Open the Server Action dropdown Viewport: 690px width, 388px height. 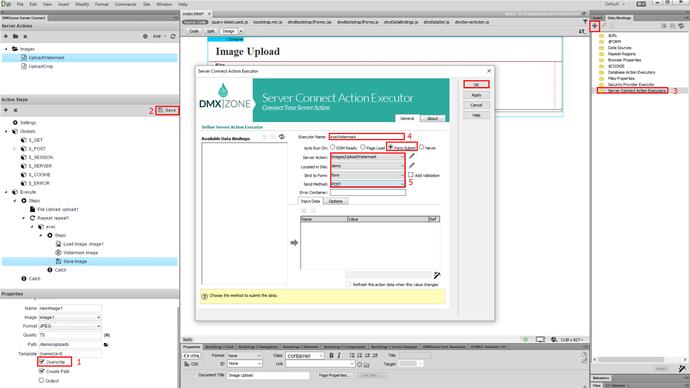point(367,157)
